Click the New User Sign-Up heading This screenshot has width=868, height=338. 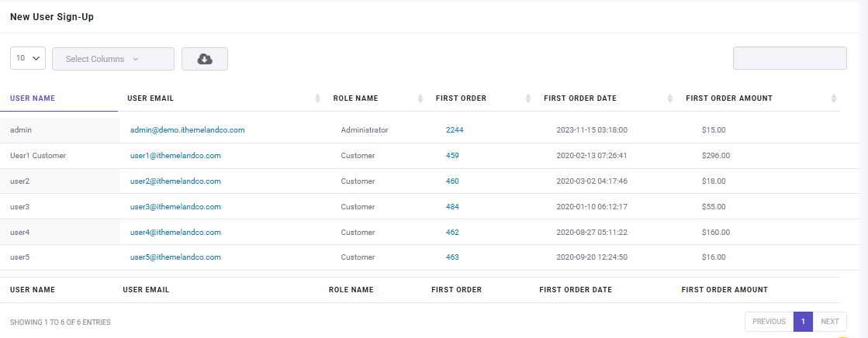(x=52, y=17)
